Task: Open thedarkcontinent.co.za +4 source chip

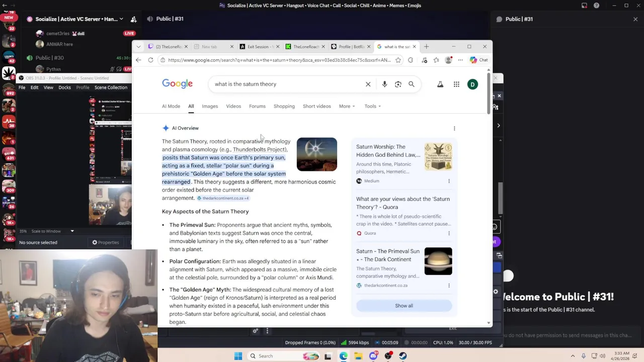Action: [223, 198]
